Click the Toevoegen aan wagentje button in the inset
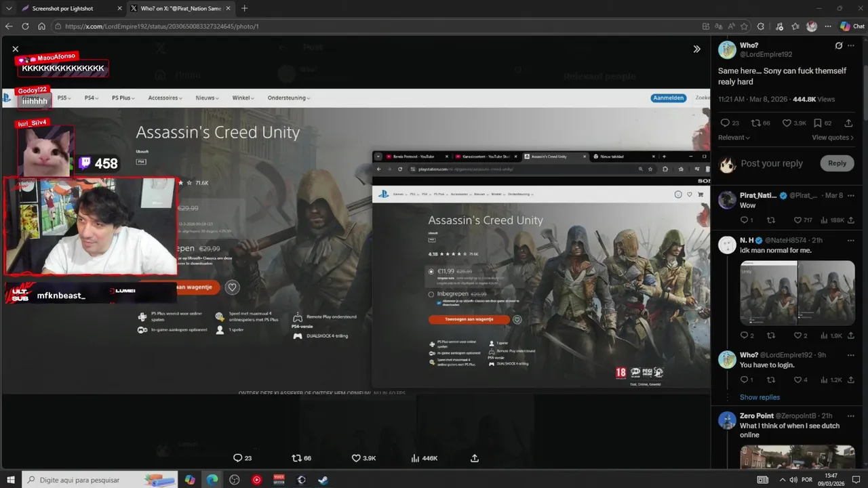Screen dimensions: 868x488 469,319
